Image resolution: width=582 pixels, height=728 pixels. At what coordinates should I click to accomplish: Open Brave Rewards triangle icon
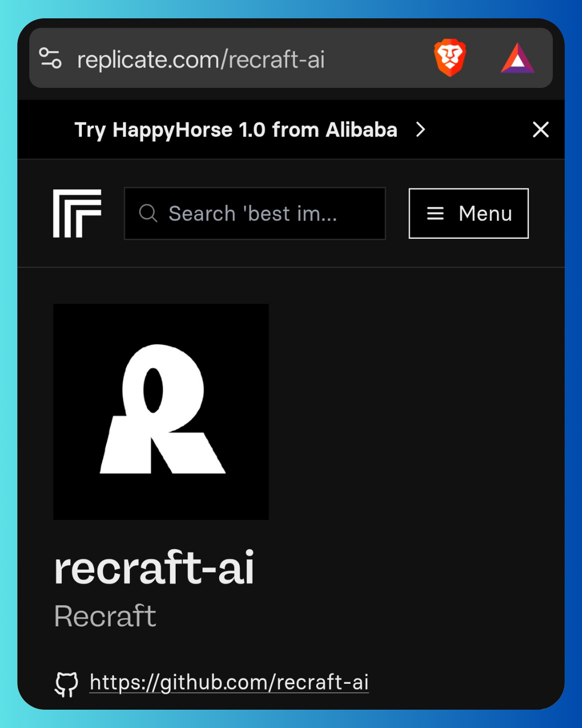coord(517,58)
